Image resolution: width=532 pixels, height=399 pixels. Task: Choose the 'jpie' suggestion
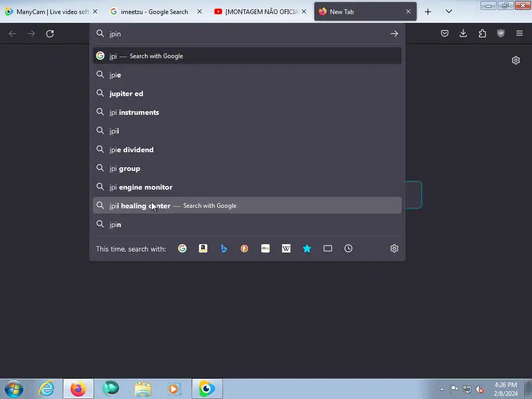(247, 75)
